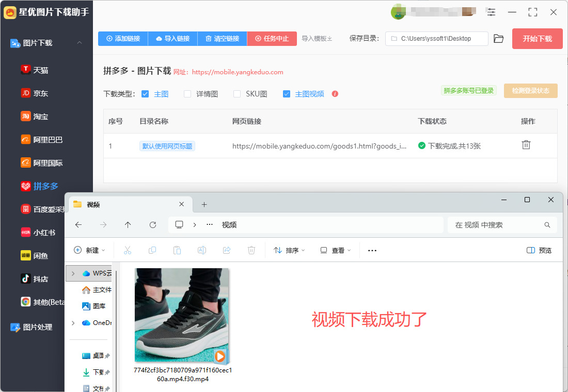Click the 在 视频 中搜索 search box
Viewport: 568px width, 392px height.
pos(502,225)
